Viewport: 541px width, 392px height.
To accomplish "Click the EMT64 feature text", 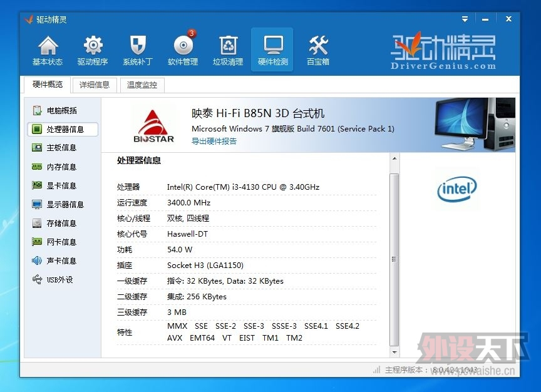I will 202,338.
